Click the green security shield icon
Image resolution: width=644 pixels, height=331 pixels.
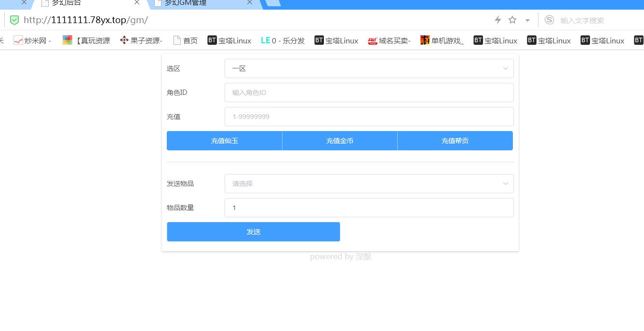click(14, 20)
